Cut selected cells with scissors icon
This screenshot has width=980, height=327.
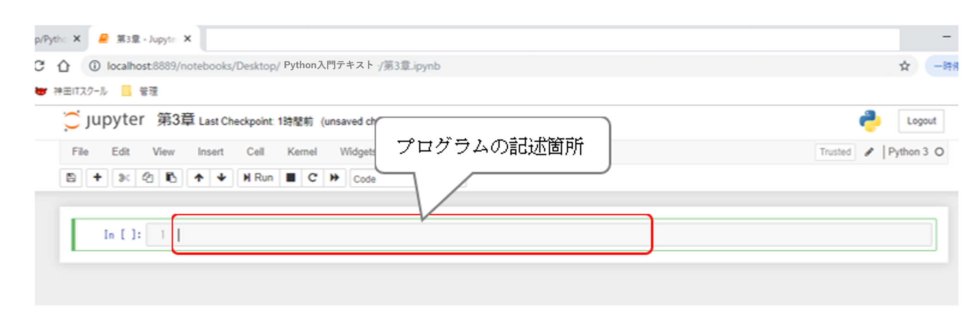click(124, 178)
